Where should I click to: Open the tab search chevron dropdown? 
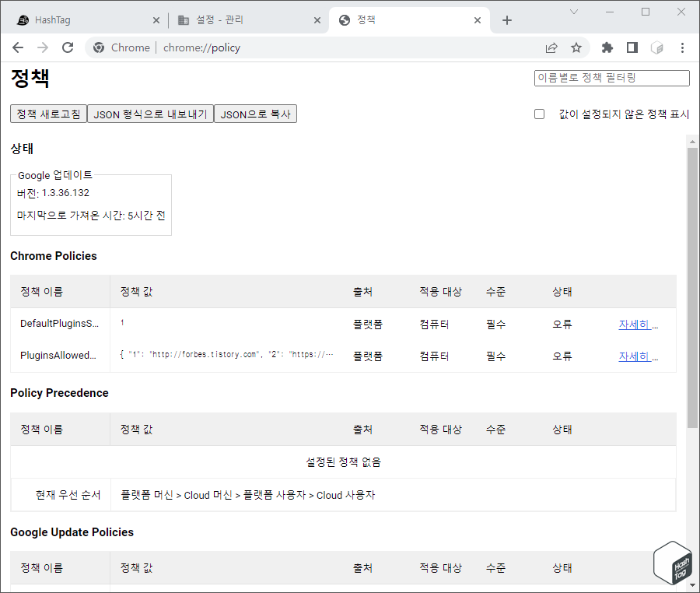[x=574, y=12]
